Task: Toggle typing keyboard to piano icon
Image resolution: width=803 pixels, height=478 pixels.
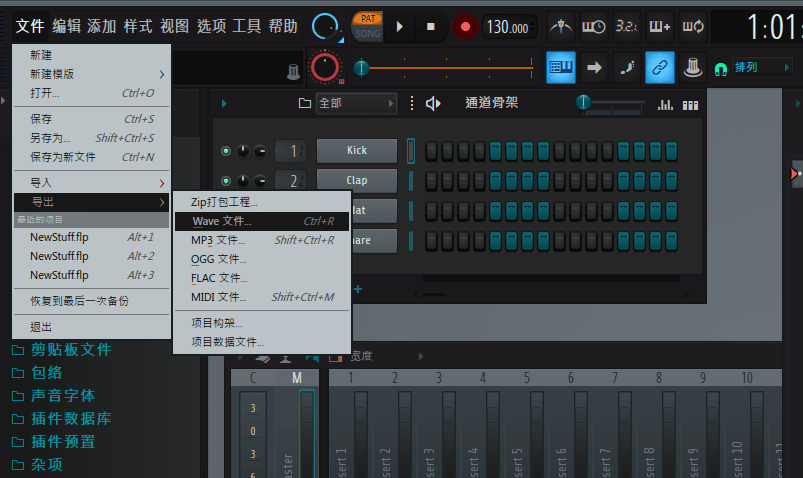Action: [560, 68]
